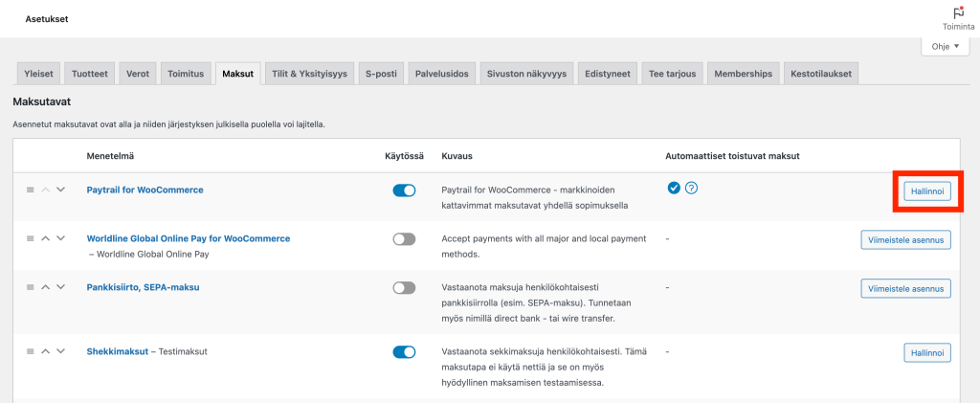
Task: Switch to the Tuotteet tab
Action: [x=89, y=74]
